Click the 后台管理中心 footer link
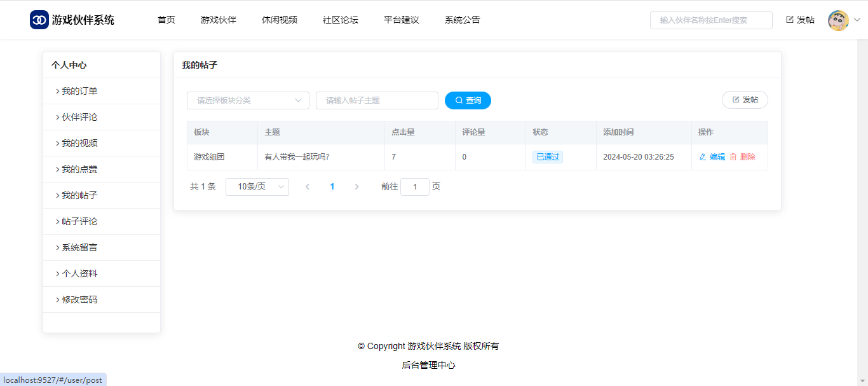The height and width of the screenshot is (386, 868). coord(428,365)
